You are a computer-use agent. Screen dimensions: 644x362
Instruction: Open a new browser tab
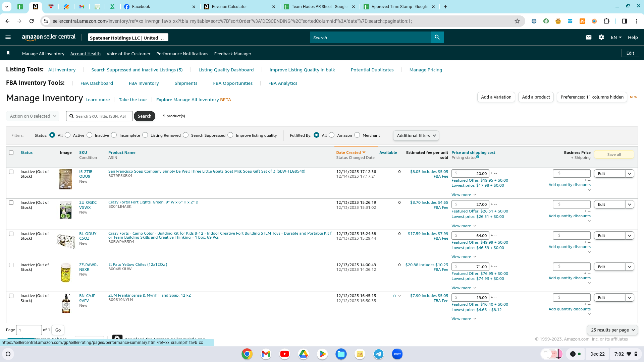[445, 7]
